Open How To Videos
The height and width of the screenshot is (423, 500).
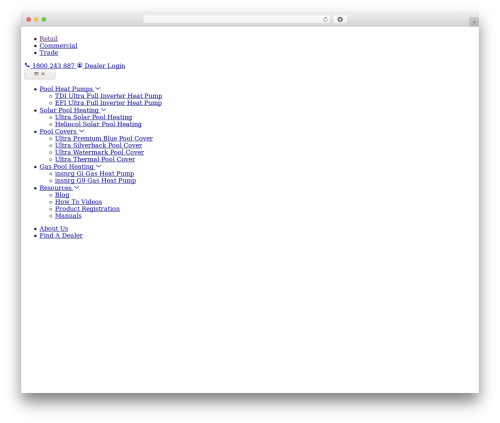[79, 202]
